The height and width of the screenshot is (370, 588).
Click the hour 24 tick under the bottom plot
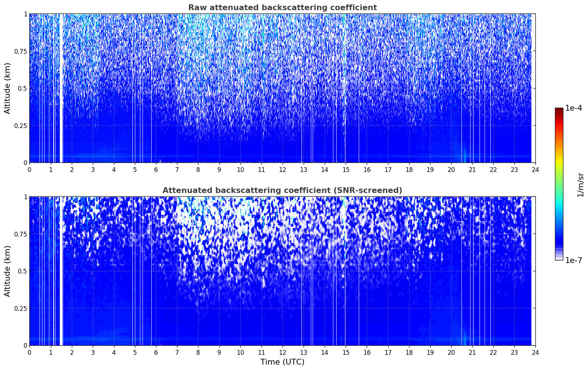click(x=535, y=352)
